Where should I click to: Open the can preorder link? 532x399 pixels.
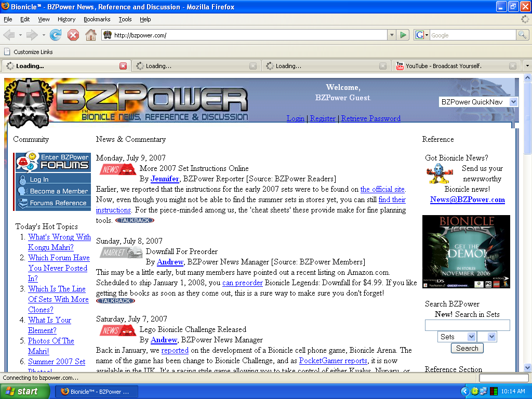coord(243,283)
